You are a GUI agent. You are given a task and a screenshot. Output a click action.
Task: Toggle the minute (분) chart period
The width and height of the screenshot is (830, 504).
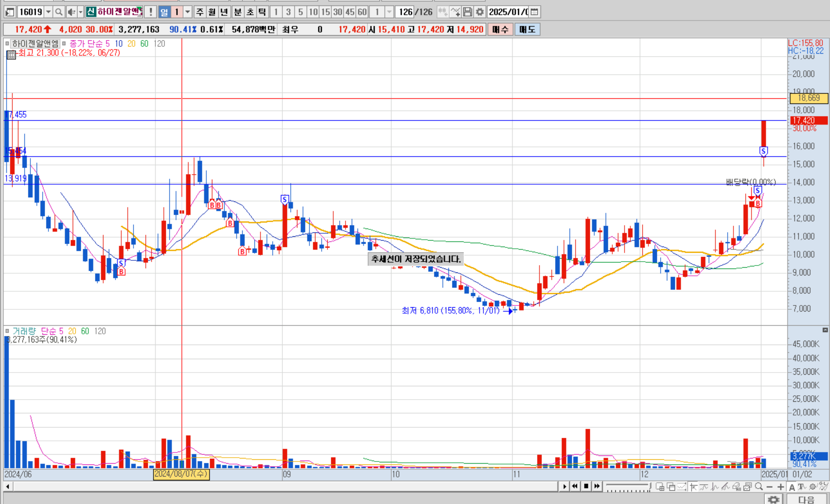pyautogui.click(x=238, y=12)
